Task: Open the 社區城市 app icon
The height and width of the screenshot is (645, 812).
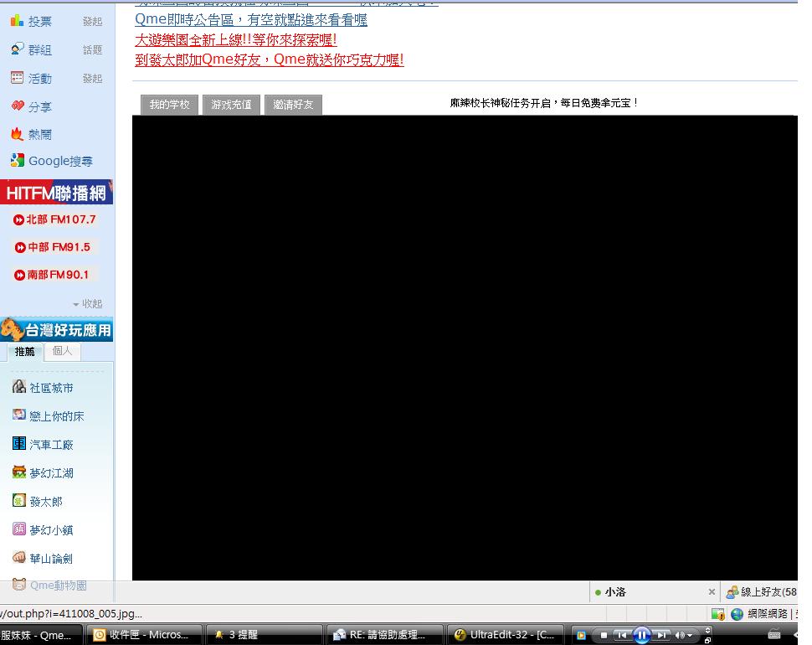Action: 19,386
